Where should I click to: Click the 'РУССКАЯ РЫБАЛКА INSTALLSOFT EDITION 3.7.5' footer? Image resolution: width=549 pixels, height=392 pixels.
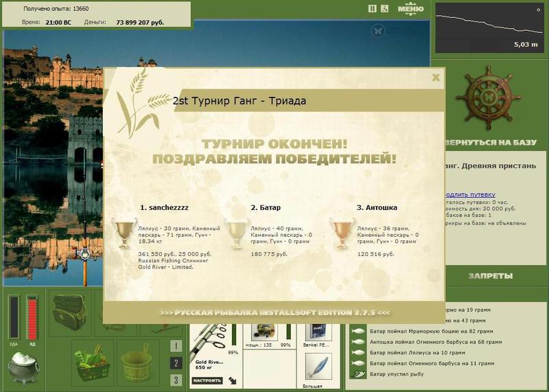point(275,312)
